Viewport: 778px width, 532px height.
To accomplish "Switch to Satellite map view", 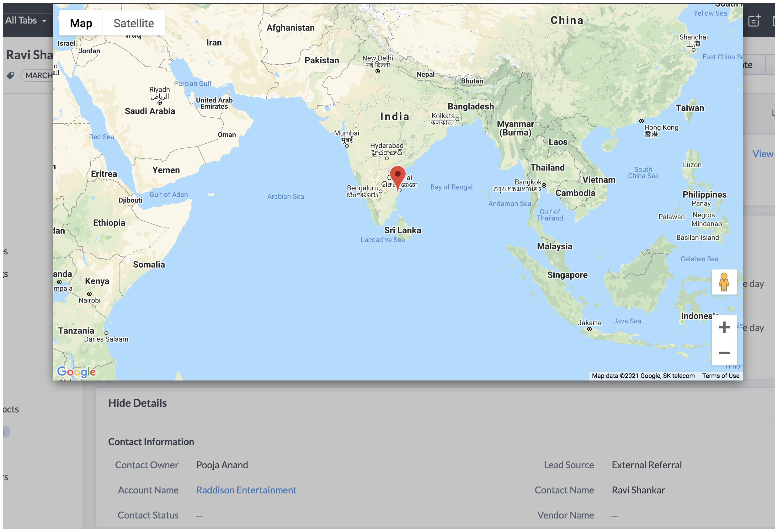I will click(x=134, y=23).
